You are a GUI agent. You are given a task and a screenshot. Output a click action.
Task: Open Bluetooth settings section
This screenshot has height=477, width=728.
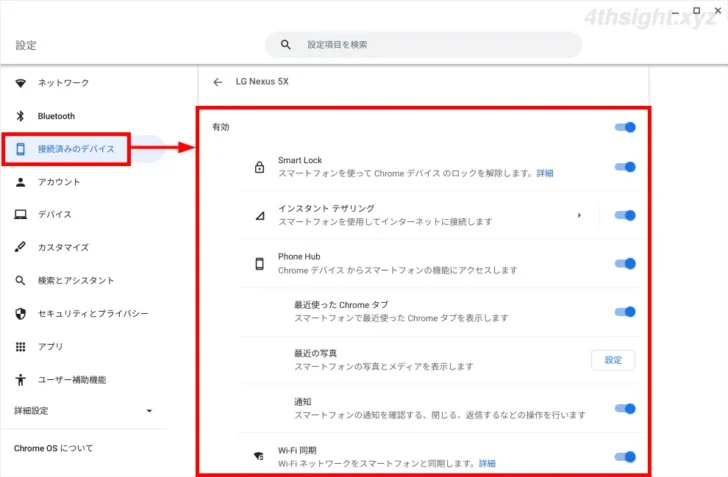pos(56,116)
